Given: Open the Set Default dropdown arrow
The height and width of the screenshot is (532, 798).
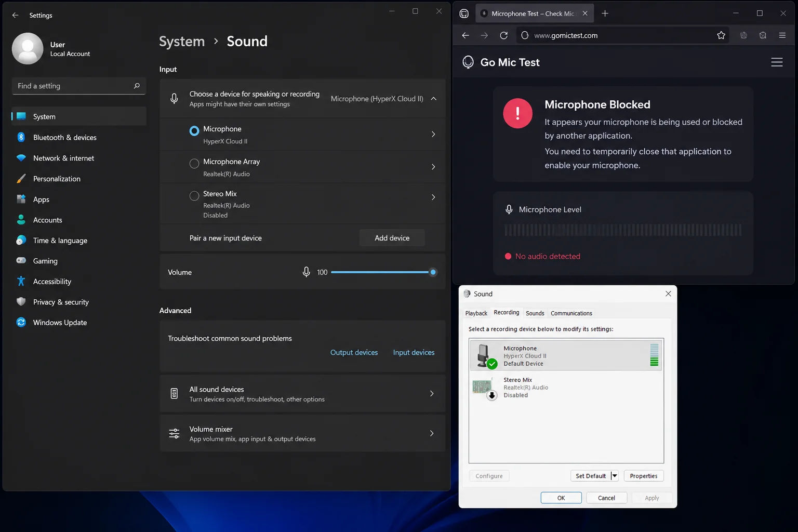Looking at the screenshot, I should [615, 476].
